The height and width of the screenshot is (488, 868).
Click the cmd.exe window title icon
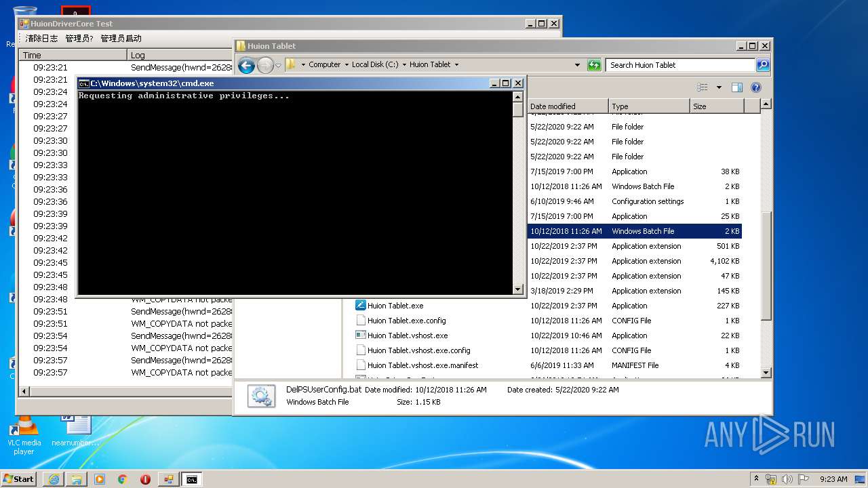[x=83, y=83]
